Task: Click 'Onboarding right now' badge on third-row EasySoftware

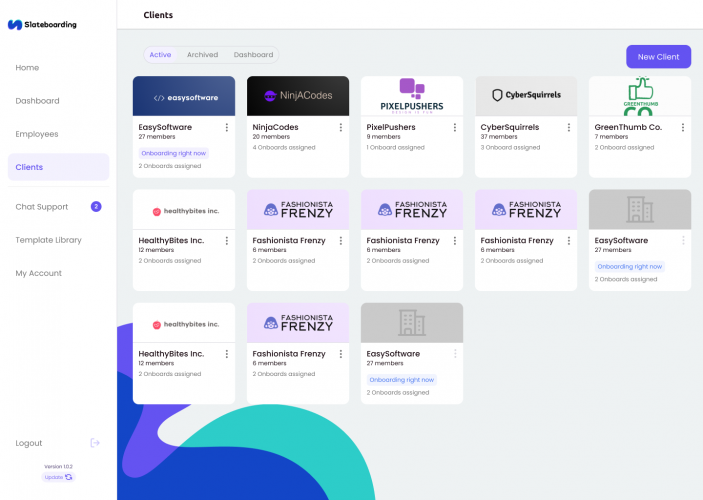Action: point(402,380)
